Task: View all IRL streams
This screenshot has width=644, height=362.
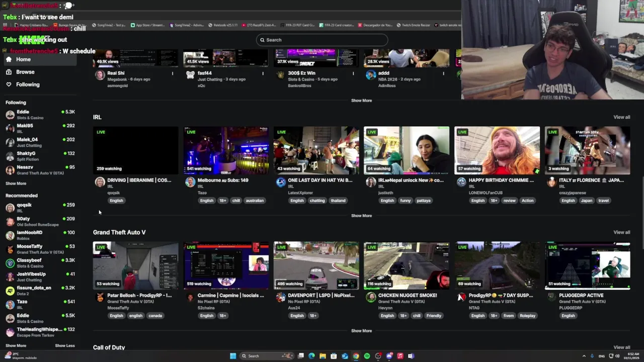Action: [x=621, y=117]
